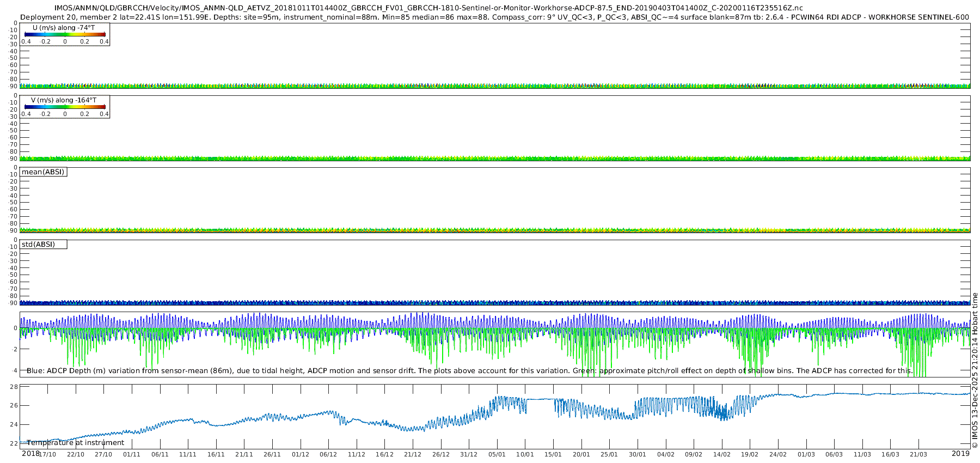Select the 14/02 date tick label
This screenshot has width=980, height=463.
point(722,454)
